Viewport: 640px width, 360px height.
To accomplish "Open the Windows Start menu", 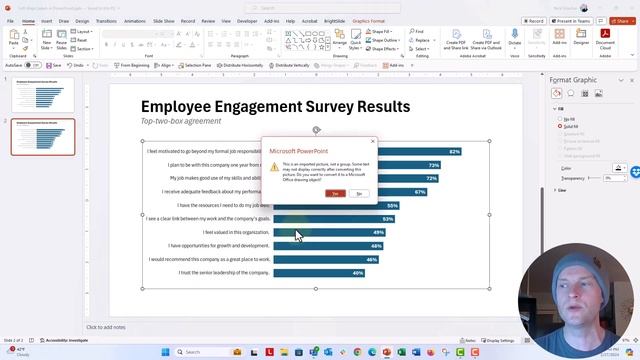I will [165, 352].
